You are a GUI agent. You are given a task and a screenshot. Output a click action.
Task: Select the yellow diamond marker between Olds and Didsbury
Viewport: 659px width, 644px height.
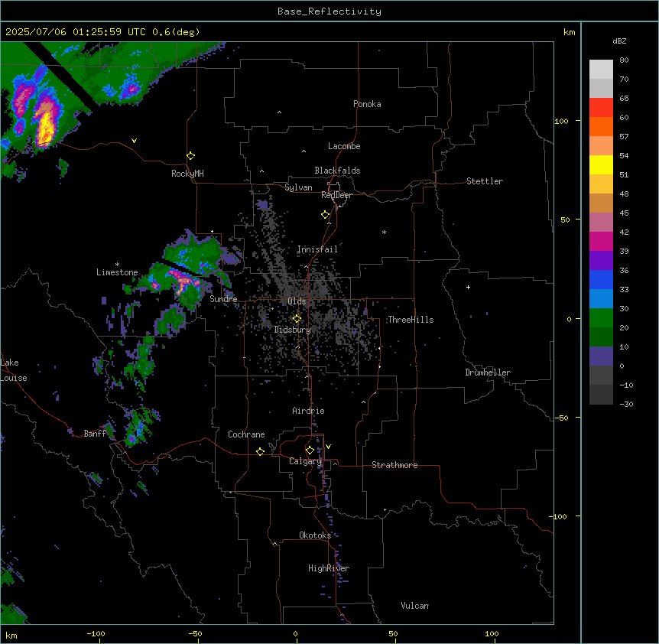297,319
